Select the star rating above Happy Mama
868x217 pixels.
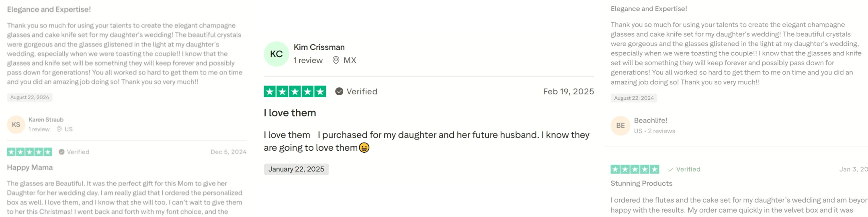pos(29,152)
